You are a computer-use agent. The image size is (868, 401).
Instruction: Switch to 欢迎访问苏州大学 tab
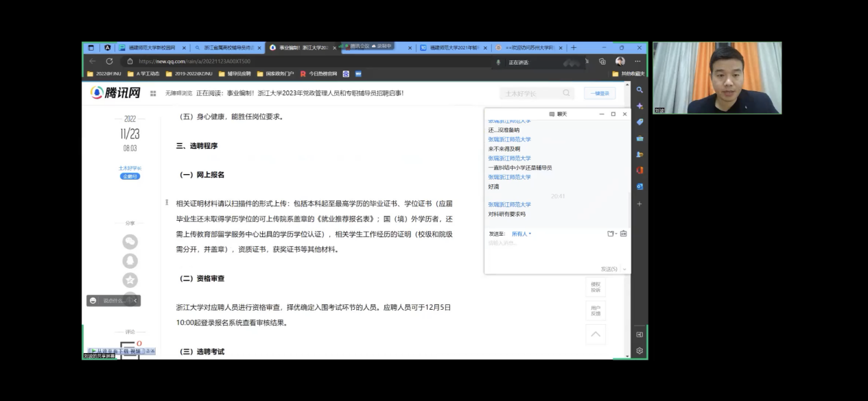coord(529,48)
